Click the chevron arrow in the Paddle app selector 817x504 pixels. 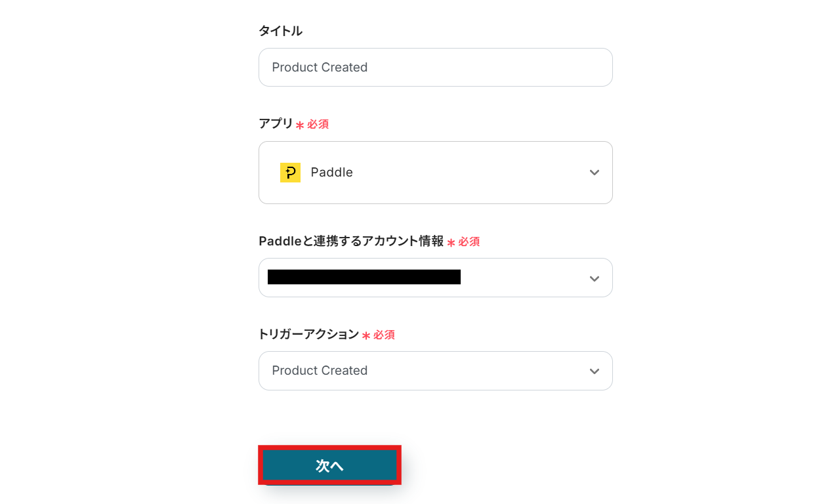point(595,173)
